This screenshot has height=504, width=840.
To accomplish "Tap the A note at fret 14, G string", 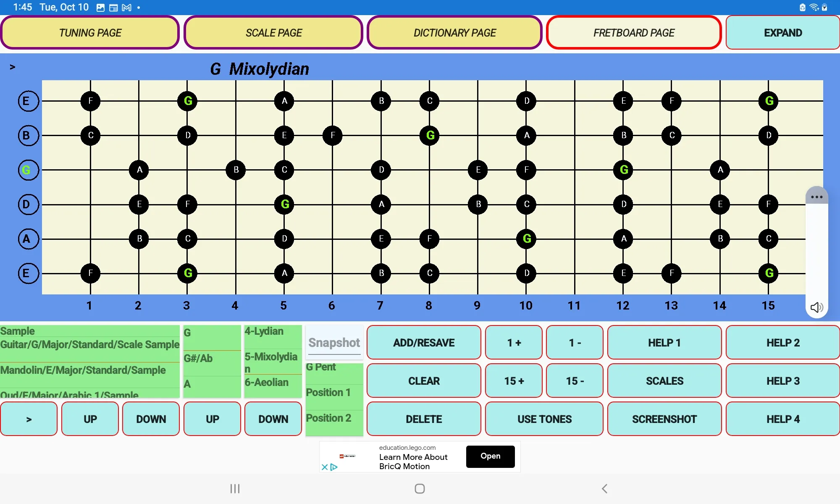I will pos(720,170).
